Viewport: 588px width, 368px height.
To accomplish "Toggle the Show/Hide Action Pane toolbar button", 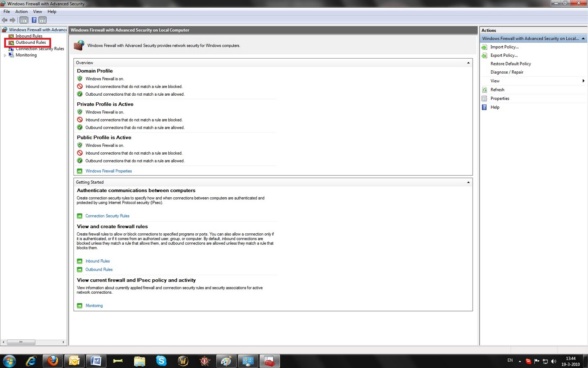I will 43,20.
